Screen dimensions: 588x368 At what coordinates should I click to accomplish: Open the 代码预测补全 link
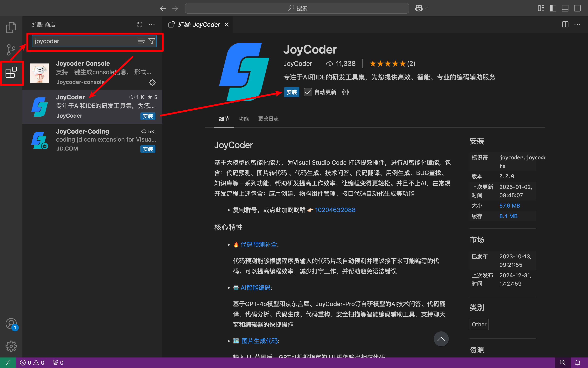click(259, 245)
